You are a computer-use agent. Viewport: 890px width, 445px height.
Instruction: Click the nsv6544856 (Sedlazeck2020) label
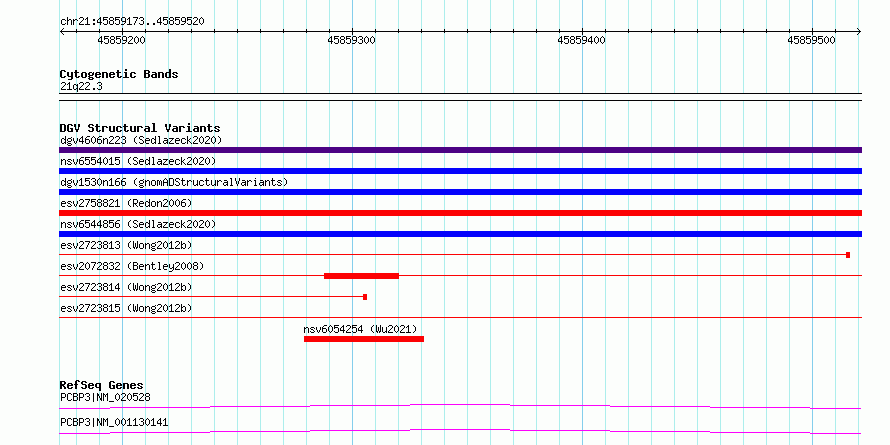coord(138,224)
